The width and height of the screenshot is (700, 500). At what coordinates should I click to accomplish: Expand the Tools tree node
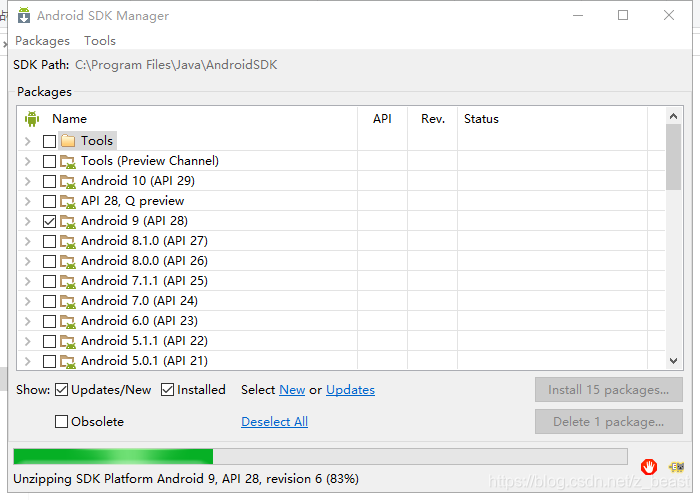click(28, 142)
